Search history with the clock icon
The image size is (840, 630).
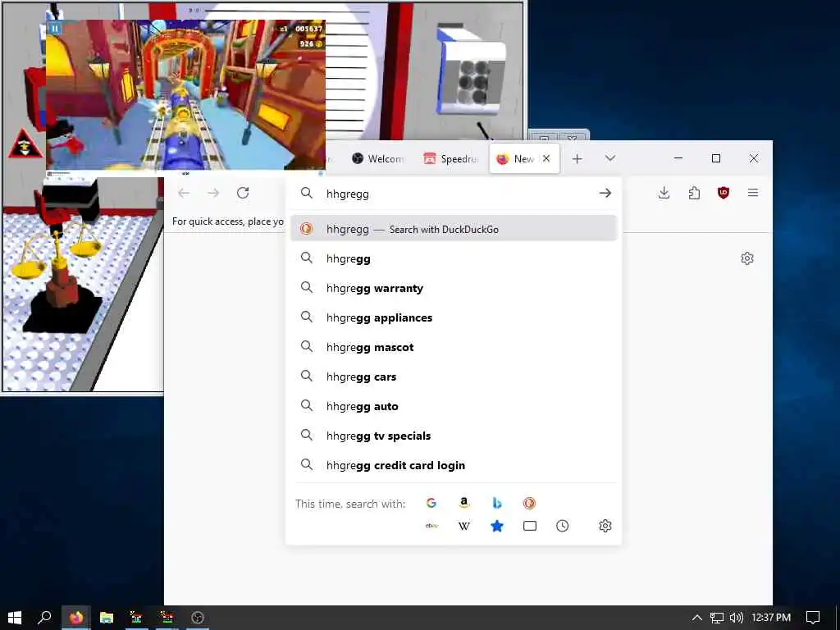(x=562, y=526)
